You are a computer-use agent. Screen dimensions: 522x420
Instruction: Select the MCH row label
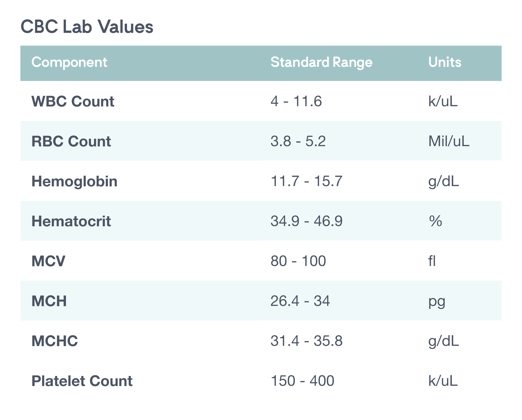pos(49,301)
